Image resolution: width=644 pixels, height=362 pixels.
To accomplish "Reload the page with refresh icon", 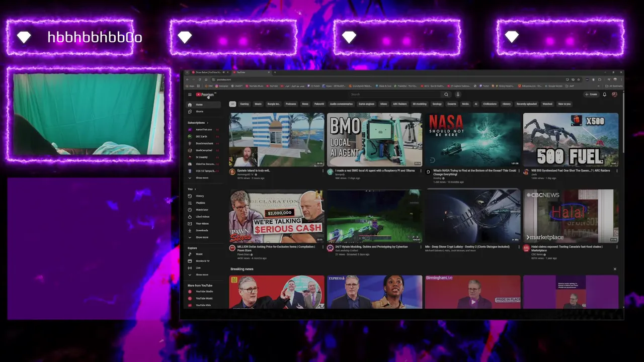I will tap(200, 79).
